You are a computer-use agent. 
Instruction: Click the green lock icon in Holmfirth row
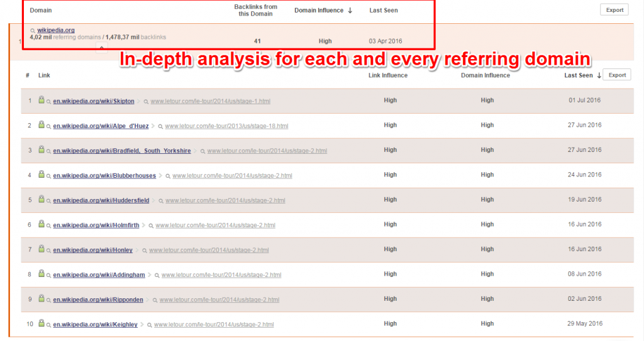pyautogui.click(x=42, y=224)
